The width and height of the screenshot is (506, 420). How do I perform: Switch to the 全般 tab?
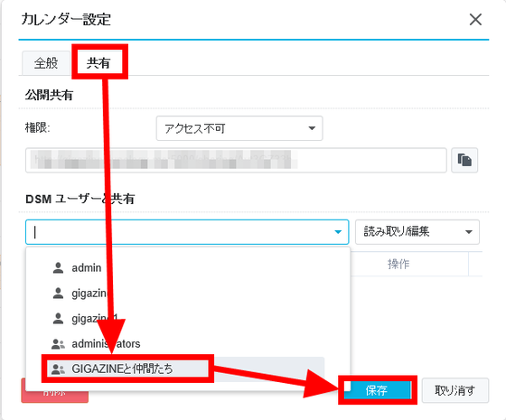point(46,63)
